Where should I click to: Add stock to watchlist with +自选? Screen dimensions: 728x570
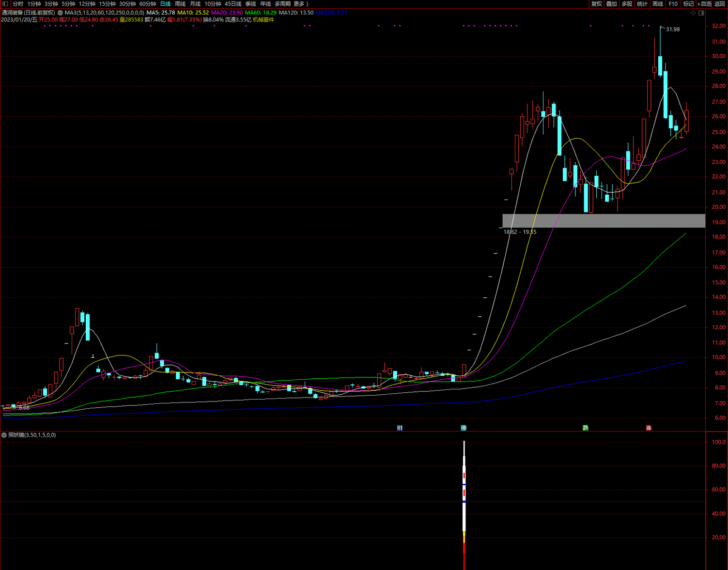click(704, 4)
